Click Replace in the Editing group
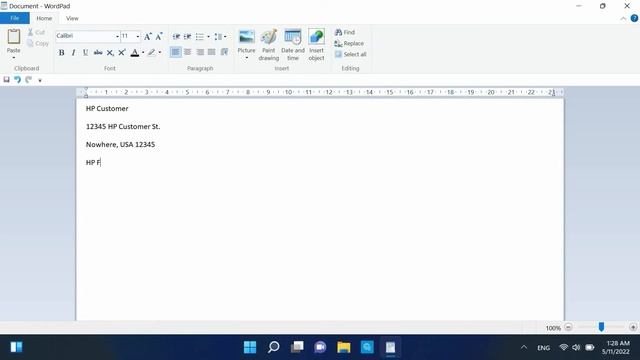Screen dimensions: 640x360 coord(349,43)
